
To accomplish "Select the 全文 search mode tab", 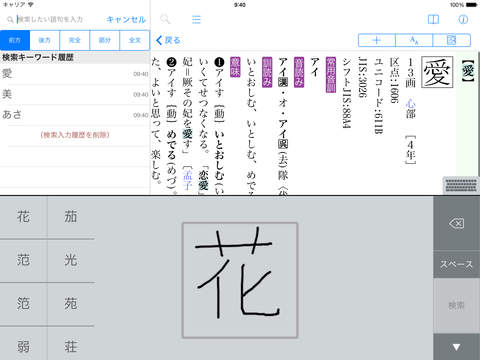I will coord(135,40).
